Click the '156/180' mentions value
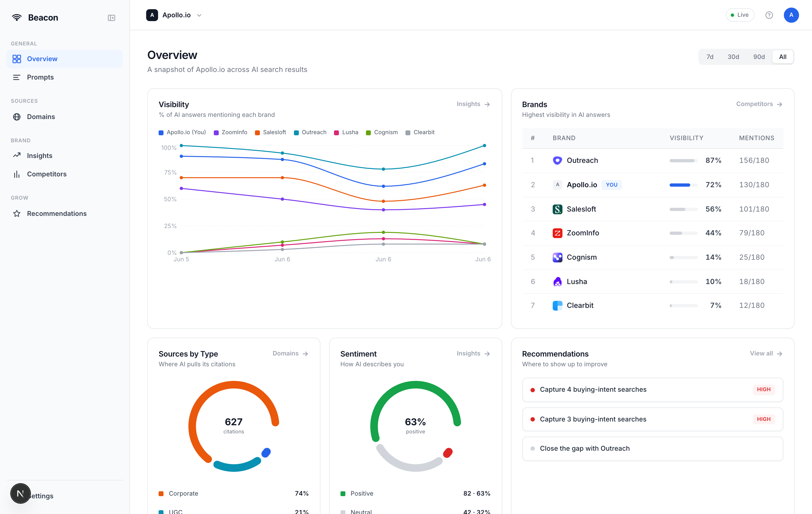This screenshot has height=514, width=812. 754,160
